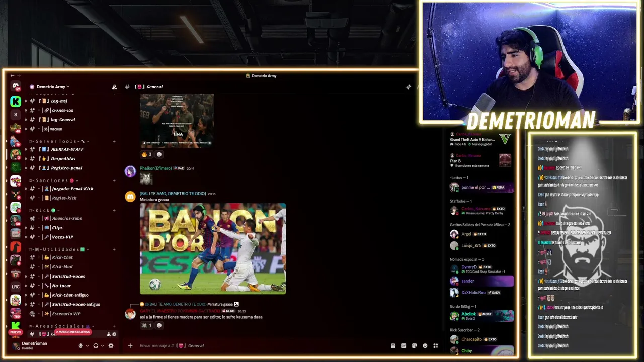The image size is (644, 362).
Task: Open member Luisjo_876 in member list
Action: (x=481, y=246)
